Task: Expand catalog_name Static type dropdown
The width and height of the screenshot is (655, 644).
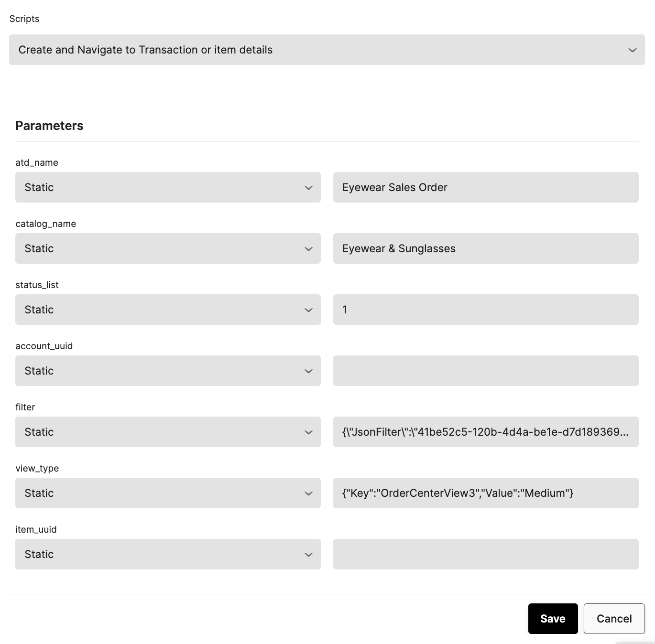Action: pyautogui.click(x=168, y=248)
